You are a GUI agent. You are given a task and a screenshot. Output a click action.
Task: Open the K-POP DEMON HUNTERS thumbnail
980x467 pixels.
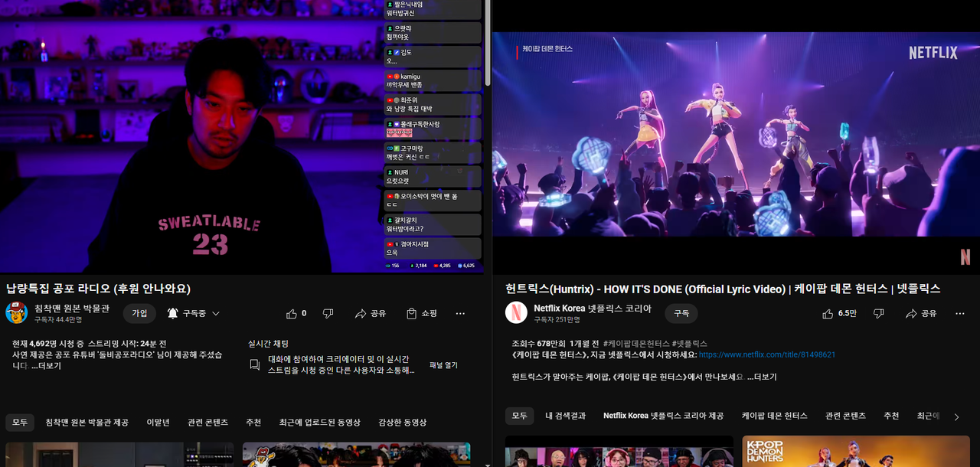pyautogui.click(x=857, y=452)
